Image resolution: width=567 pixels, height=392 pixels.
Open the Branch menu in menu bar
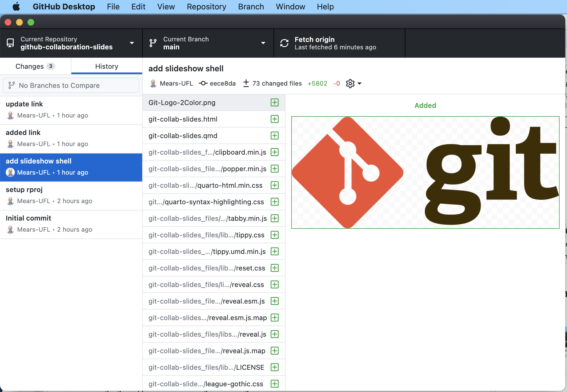coord(251,7)
